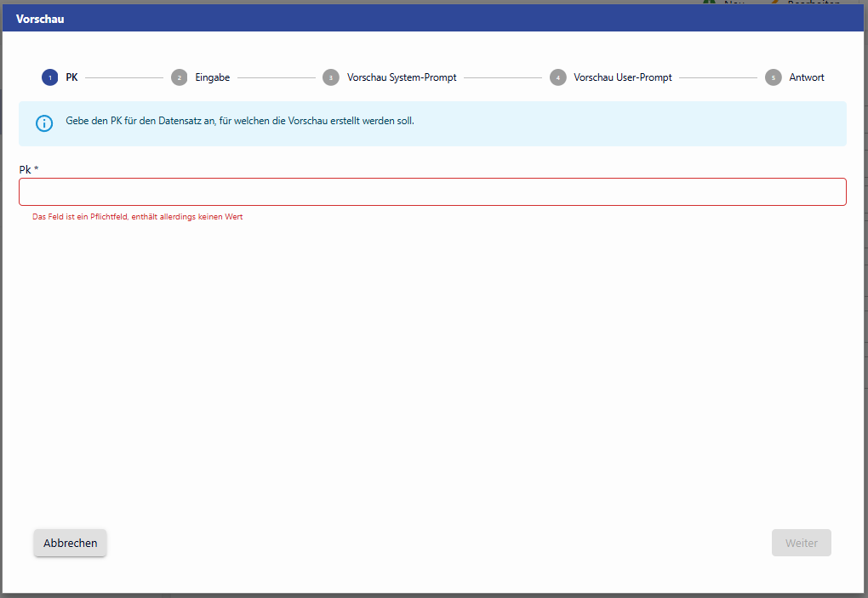The image size is (868, 598).
Task: Click the step 3 circle icon
Action: click(331, 77)
